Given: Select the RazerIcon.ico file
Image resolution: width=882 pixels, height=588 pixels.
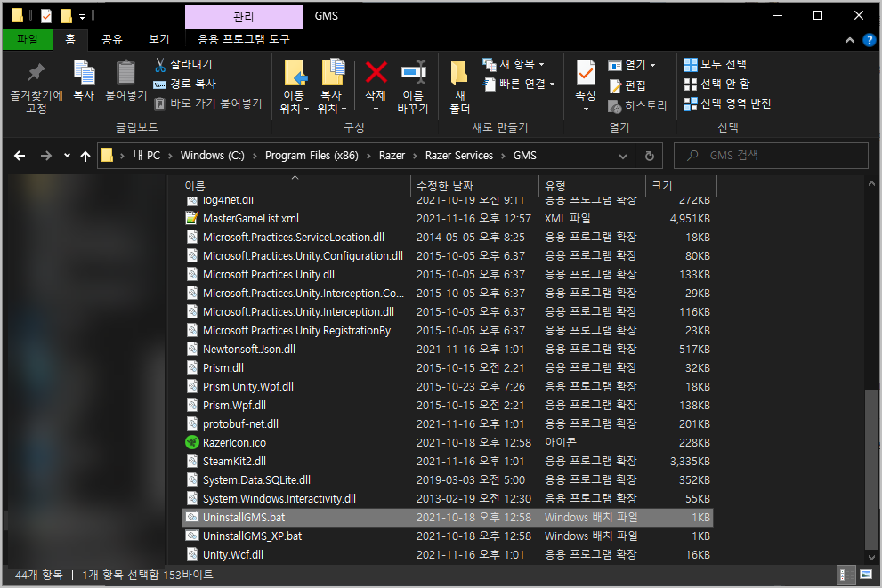Looking at the screenshot, I should [x=448, y=442].
